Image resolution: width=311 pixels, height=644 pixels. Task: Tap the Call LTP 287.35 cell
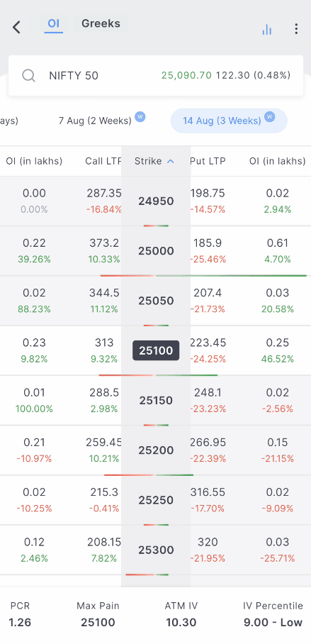pyautogui.click(x=104, y=201)
